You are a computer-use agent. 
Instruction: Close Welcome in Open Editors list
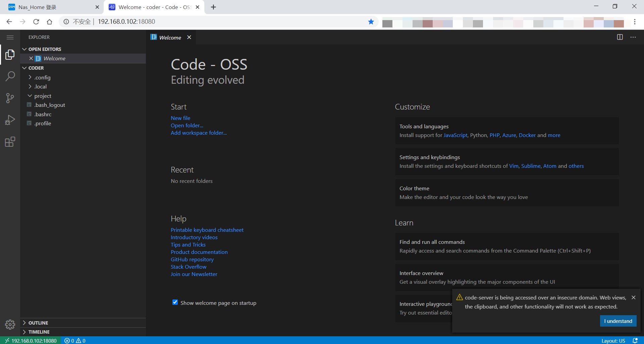(x=31, y=58)
